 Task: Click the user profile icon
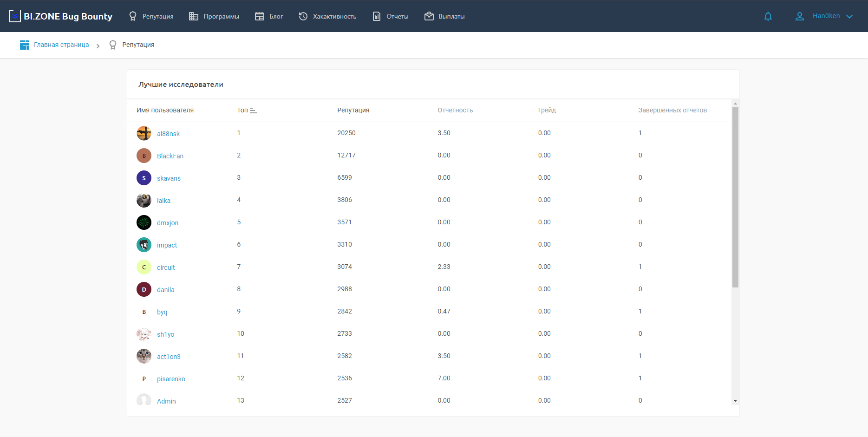click(799, 16)
